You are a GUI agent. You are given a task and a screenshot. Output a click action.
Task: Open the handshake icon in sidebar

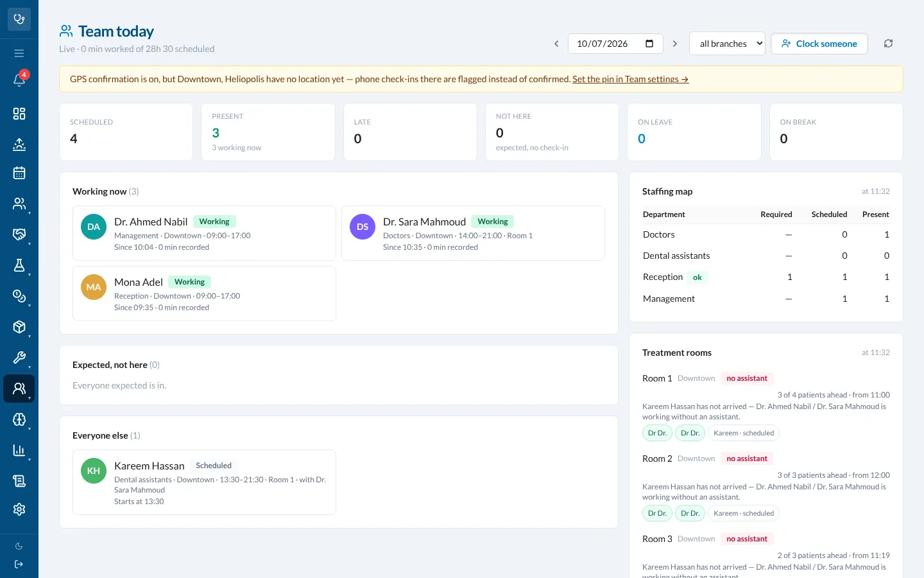click(x=19, y=234)
